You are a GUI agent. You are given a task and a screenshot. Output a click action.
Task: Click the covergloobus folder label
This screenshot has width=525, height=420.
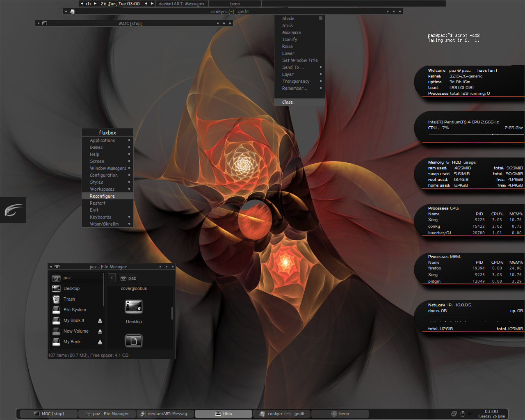pos(134,289)
